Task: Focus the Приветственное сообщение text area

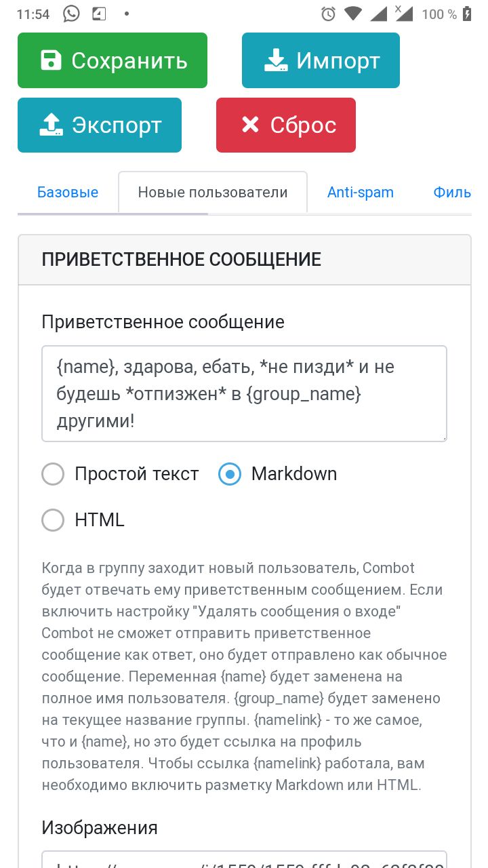Action: tap(244, 393)
